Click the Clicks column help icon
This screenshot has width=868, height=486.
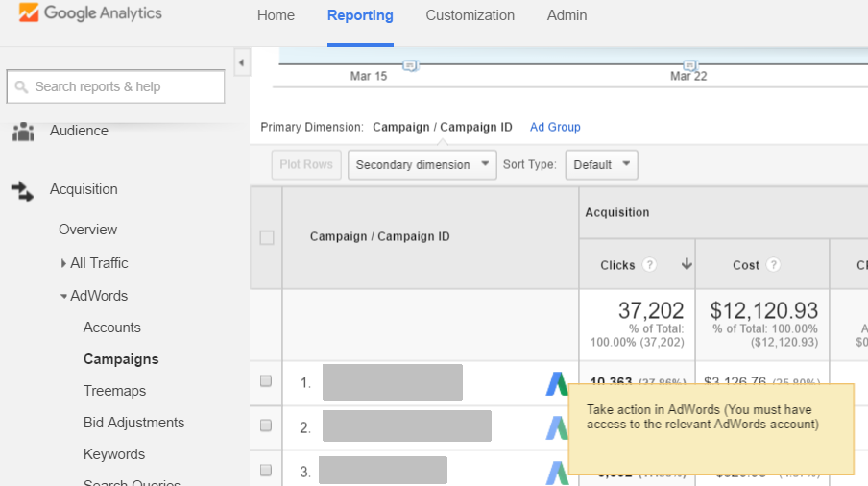(650, 265)
